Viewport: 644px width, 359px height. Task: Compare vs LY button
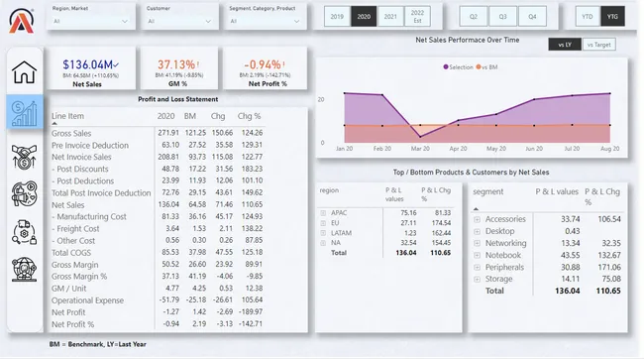coord(565,45)
